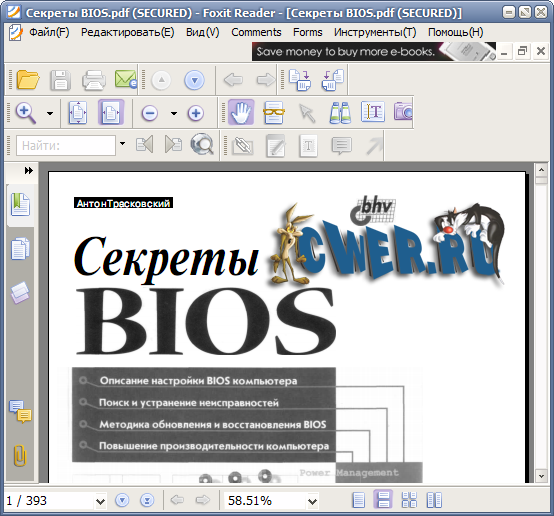This screenshot has width=554, height=516.
Task: Go to next page using bottom arrow
Action: coord(122,500)
